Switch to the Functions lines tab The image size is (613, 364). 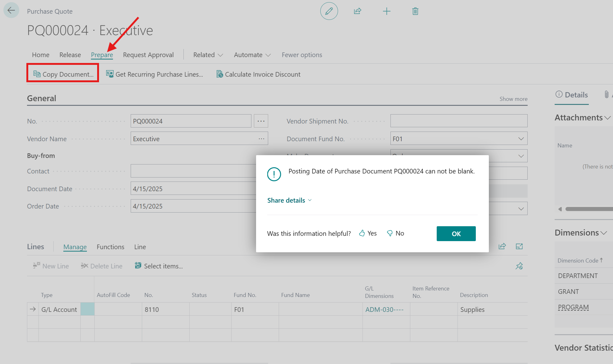pyautogui.click(x=110, y=247)
